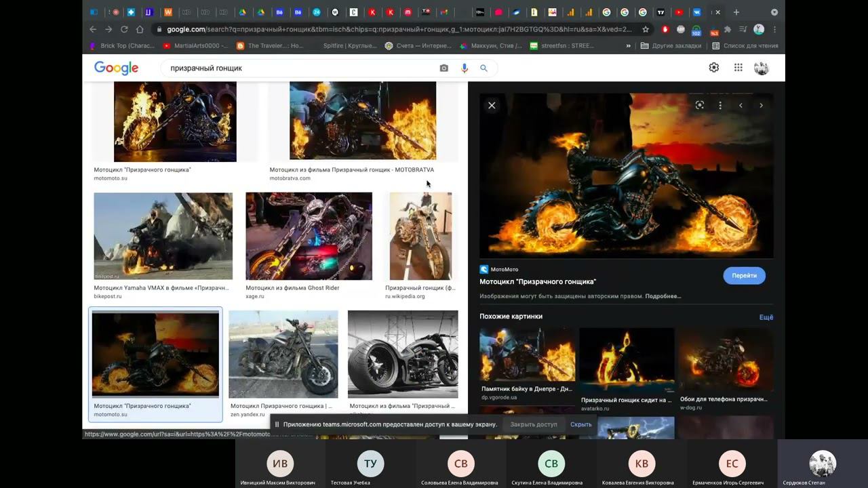Select participant Ермаченков Игорь Сергеевич avatar
Screen dimensions: 868x488
click(x=732, y=464)
